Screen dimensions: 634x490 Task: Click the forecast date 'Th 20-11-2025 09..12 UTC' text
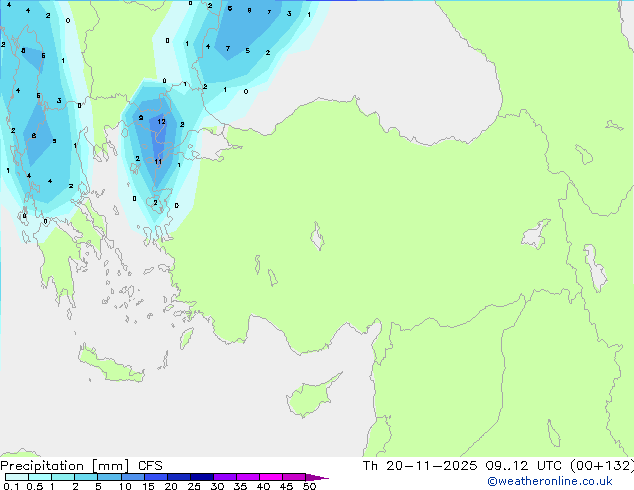462,466
